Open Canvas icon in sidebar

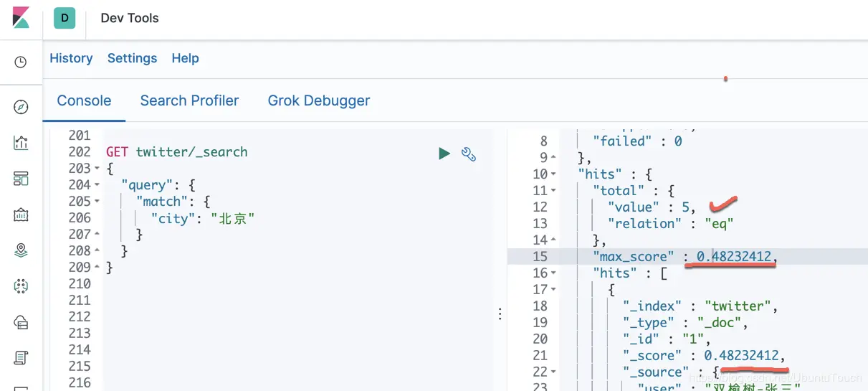(21, 215)
